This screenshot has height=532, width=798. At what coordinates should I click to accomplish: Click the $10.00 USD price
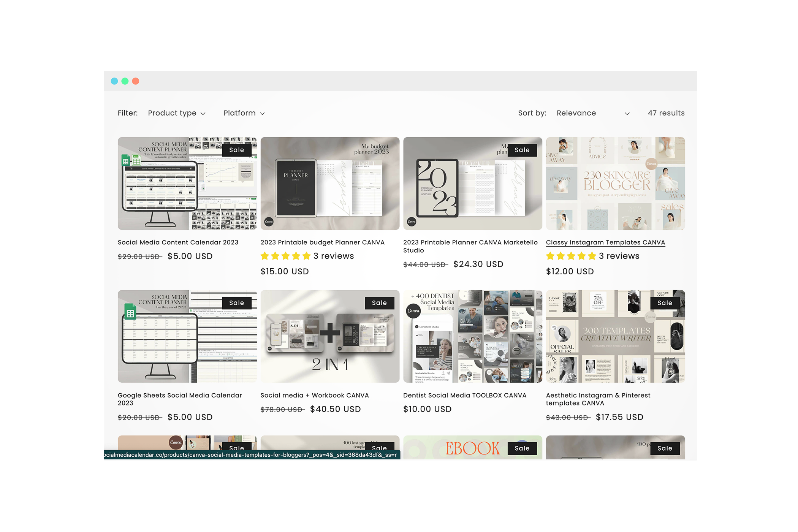tap(427, 409)
